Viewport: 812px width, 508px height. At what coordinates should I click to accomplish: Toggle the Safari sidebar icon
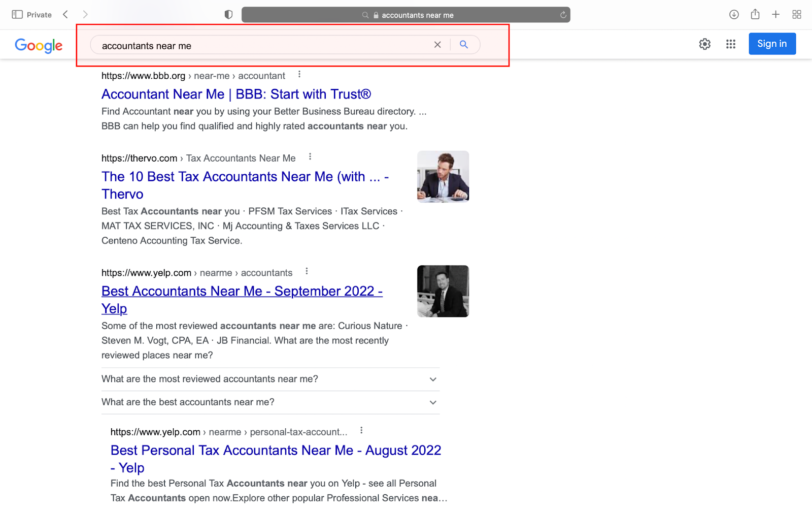(x=17, y=15)
